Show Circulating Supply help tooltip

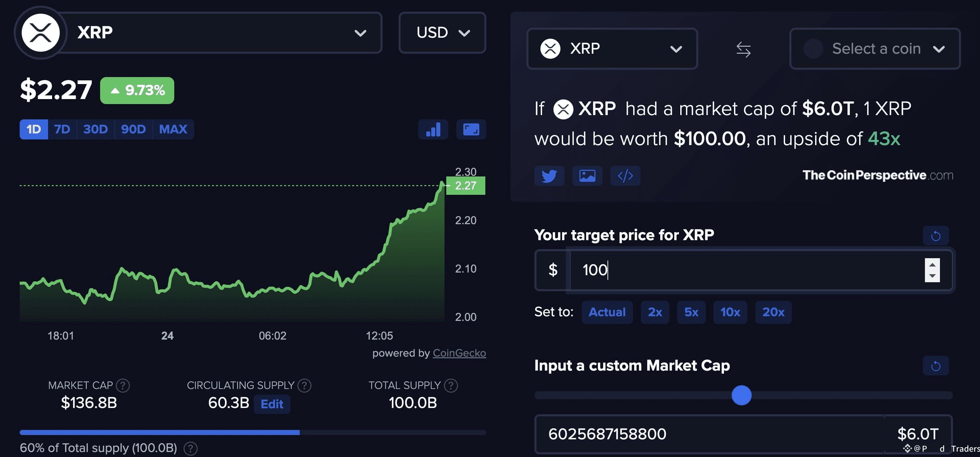tap(304, 386)
